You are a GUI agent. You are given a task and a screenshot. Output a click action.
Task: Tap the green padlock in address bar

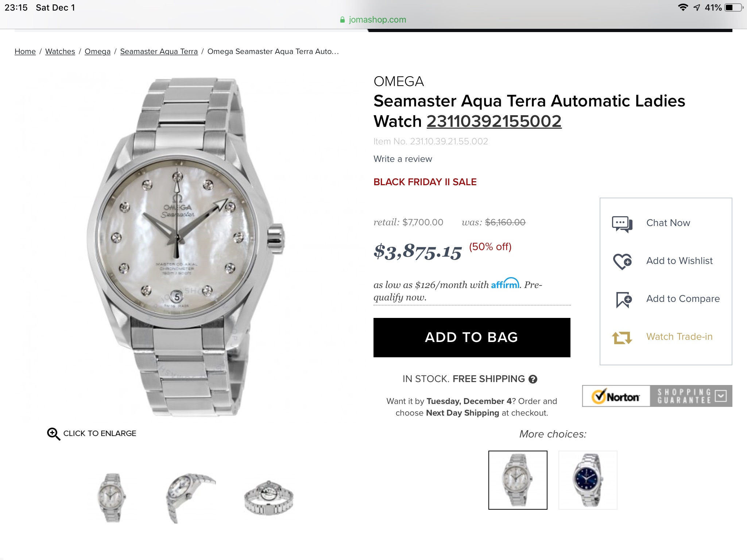click(342, 20)
